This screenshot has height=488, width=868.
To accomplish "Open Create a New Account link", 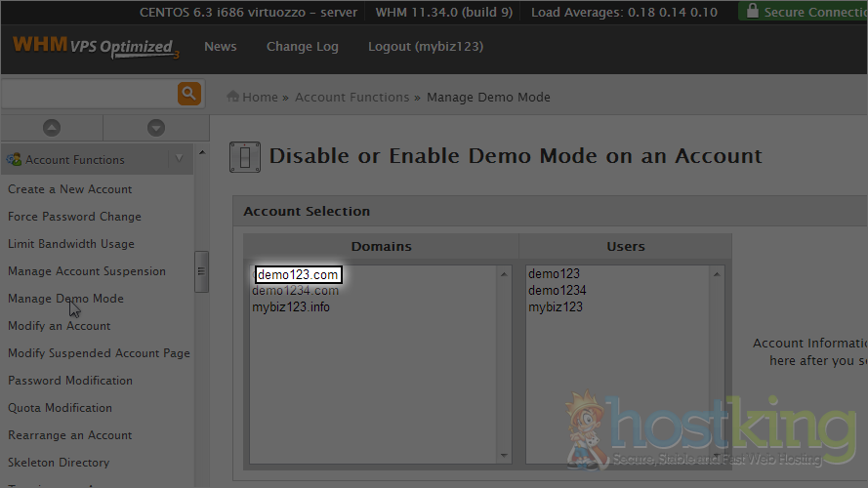I will point(69,189).
